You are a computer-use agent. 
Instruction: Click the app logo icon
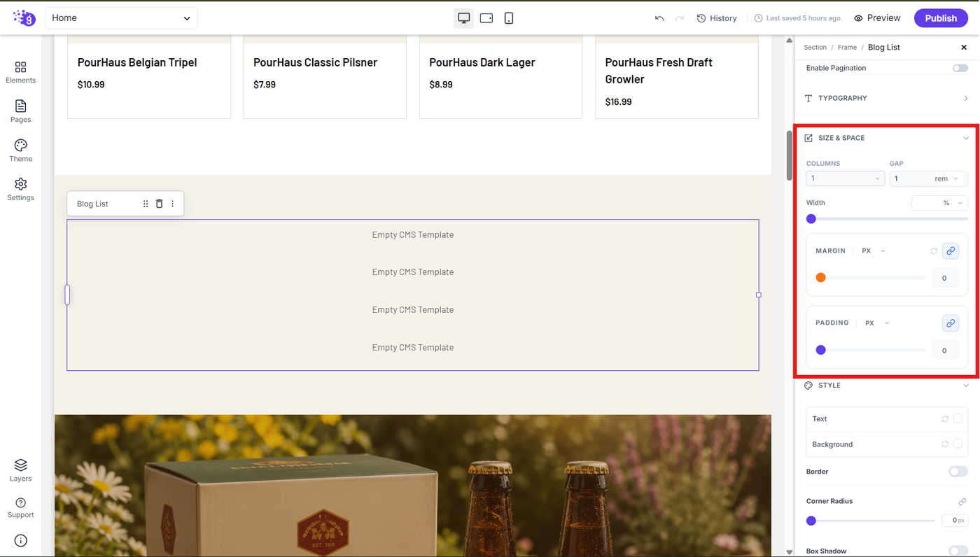click(x=24, y=17)
